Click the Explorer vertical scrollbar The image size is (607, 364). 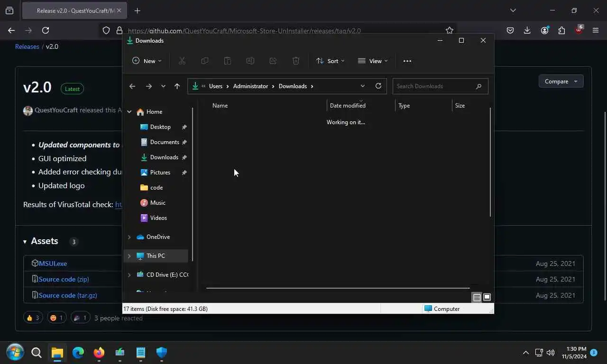(x=490, y=163)
